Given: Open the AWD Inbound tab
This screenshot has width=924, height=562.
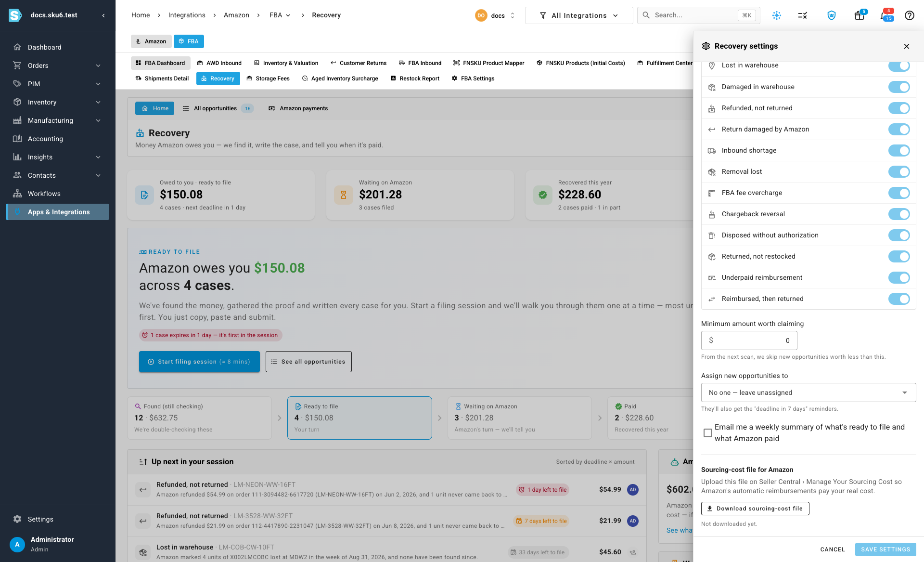Looking at the screenshot, I should click(219, 63).
